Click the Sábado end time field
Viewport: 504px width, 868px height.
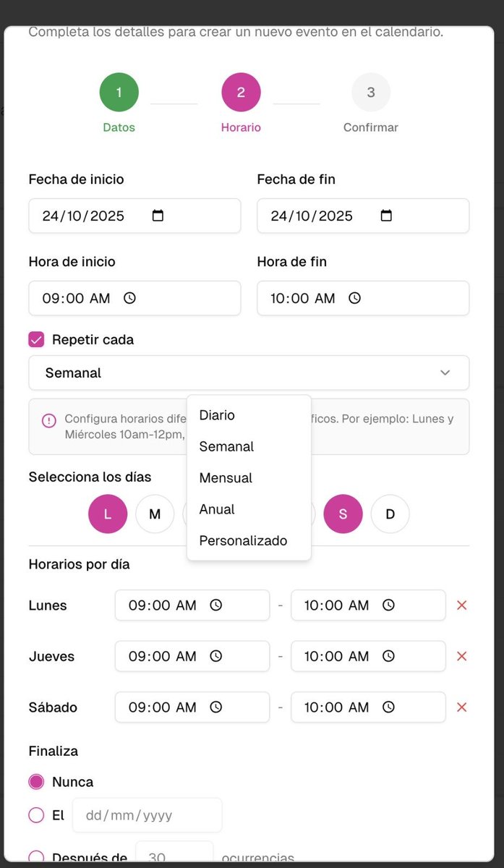point(368,707)
